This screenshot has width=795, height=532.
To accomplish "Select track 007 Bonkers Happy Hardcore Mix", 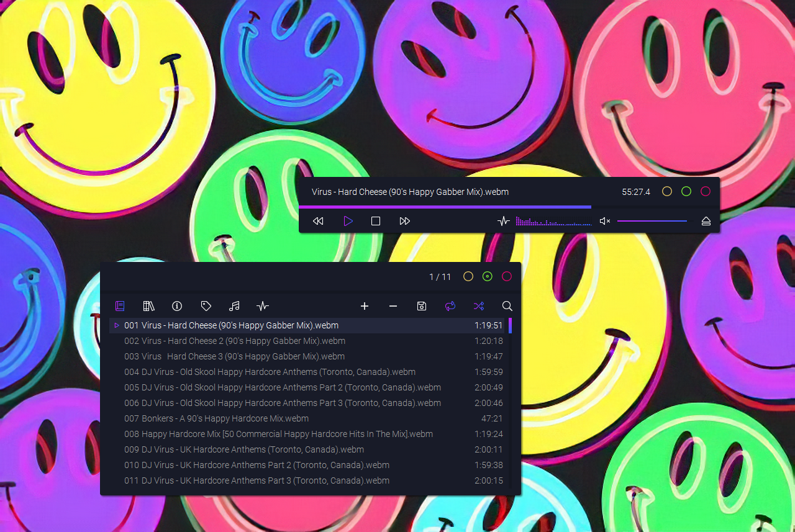I will pyautogui.click(x=308, y=418).
